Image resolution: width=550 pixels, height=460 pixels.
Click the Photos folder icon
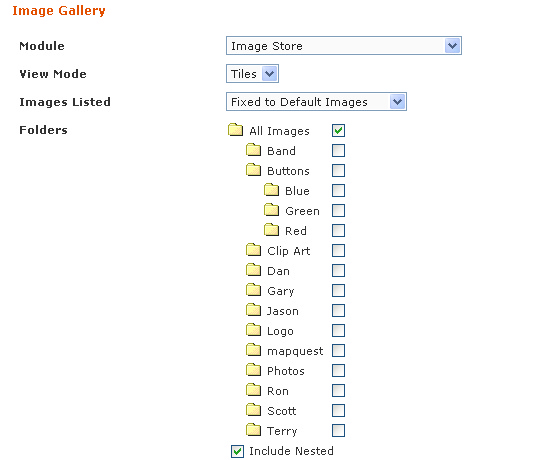click(253, 369)
